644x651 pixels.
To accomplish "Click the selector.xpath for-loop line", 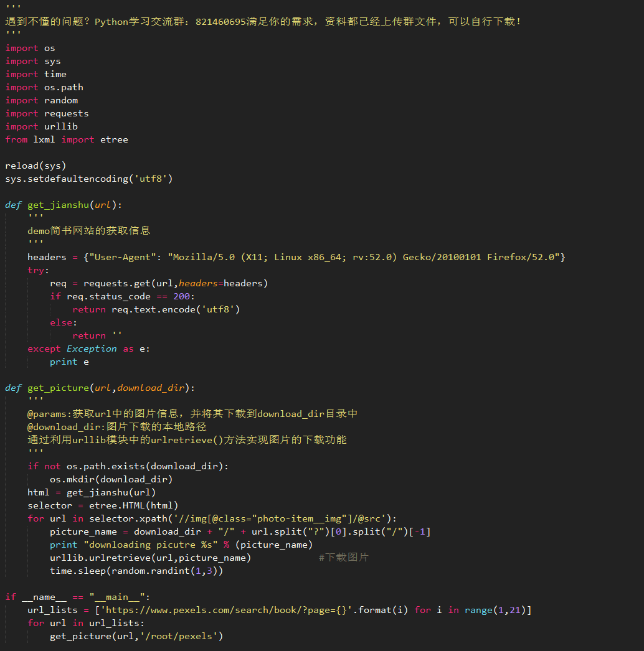I will click(212, 519).
